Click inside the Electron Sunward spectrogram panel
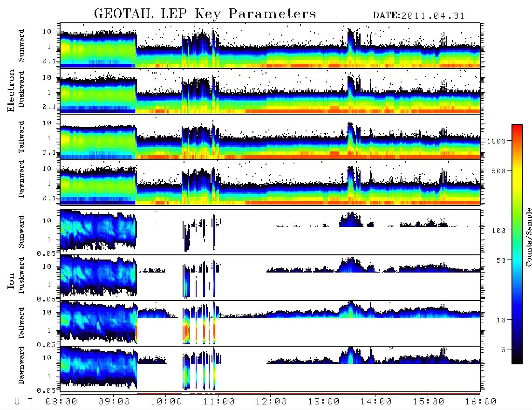The height and width of the screenshot is (410, 532). tap(270, 46)
